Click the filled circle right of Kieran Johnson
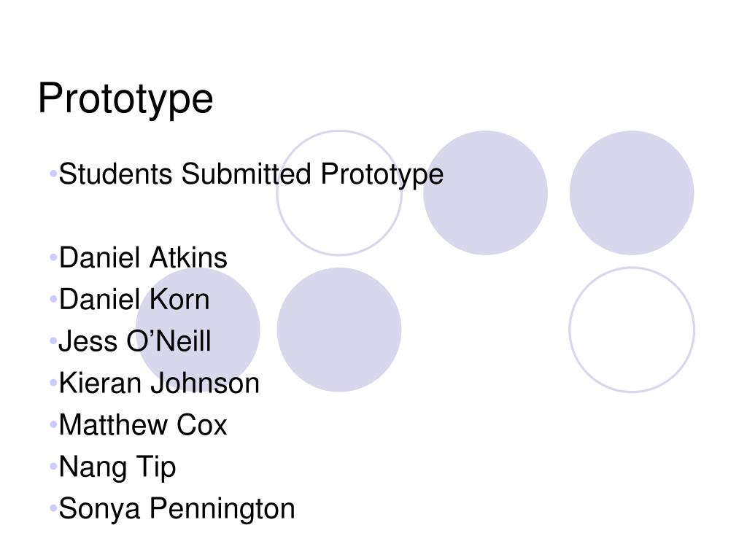The height and width of the screenshot is (560, 747). click(339, 330)
